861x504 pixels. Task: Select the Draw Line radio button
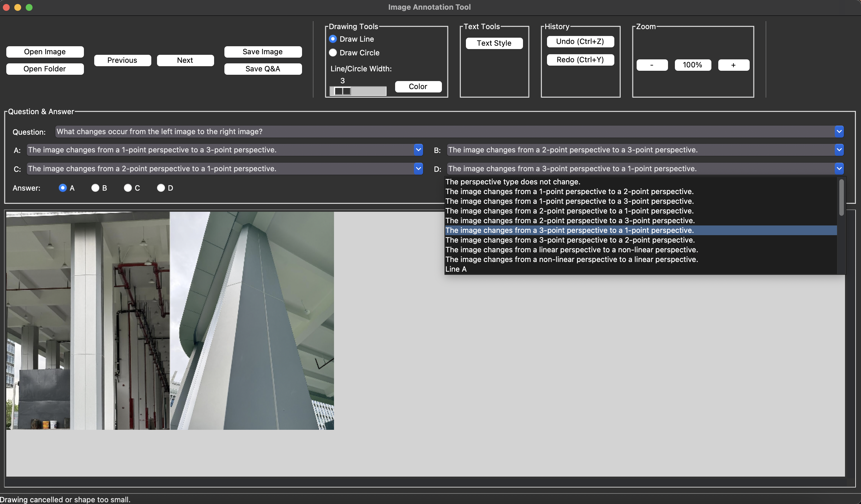(333, 39)
